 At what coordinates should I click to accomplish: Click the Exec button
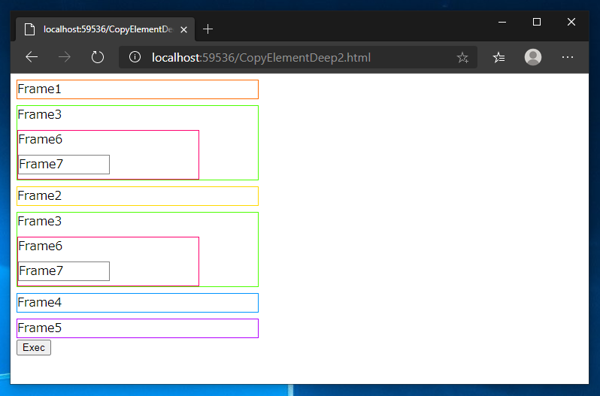[x=34, y=347]
